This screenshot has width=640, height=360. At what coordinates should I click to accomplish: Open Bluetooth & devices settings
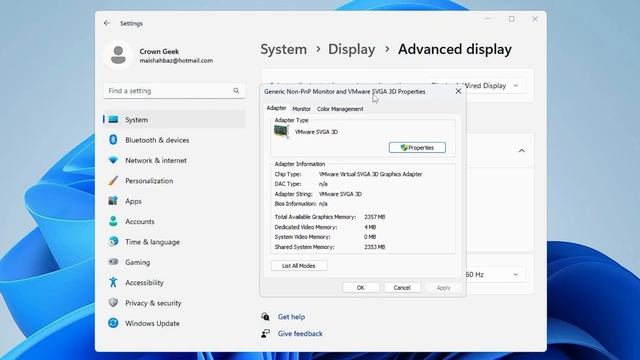(x=174, y=140)
